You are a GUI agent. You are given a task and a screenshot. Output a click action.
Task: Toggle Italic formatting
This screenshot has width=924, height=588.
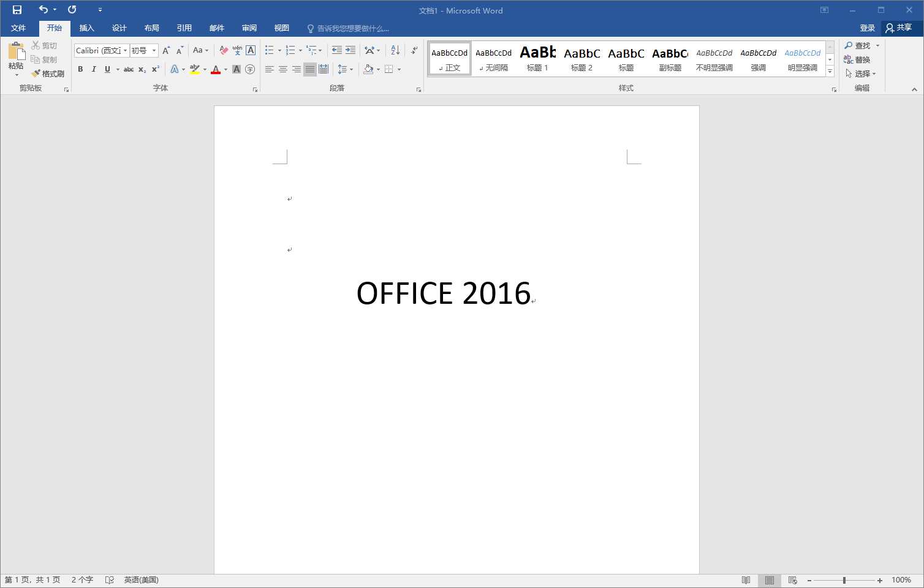pos(94,69)
